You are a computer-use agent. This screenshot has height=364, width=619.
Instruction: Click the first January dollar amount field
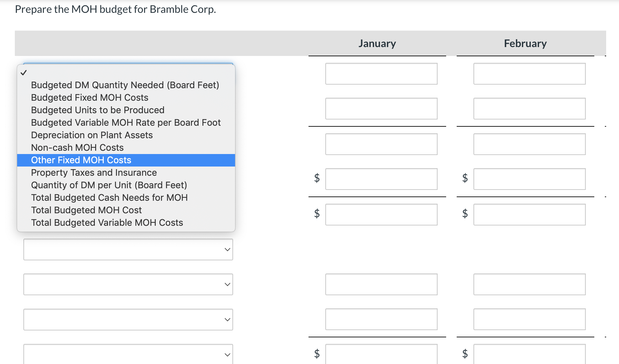pos(381,179)
